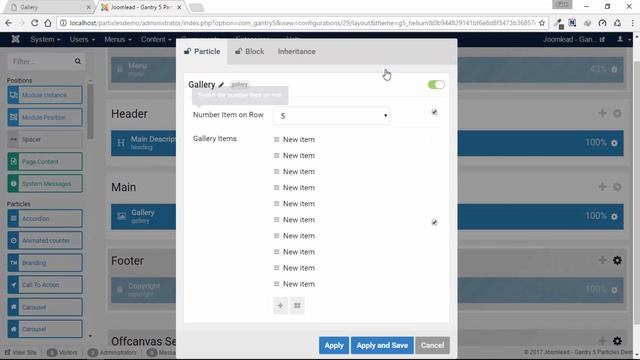
Task: Open the Footer section settings gear
Action: [617, 260]
